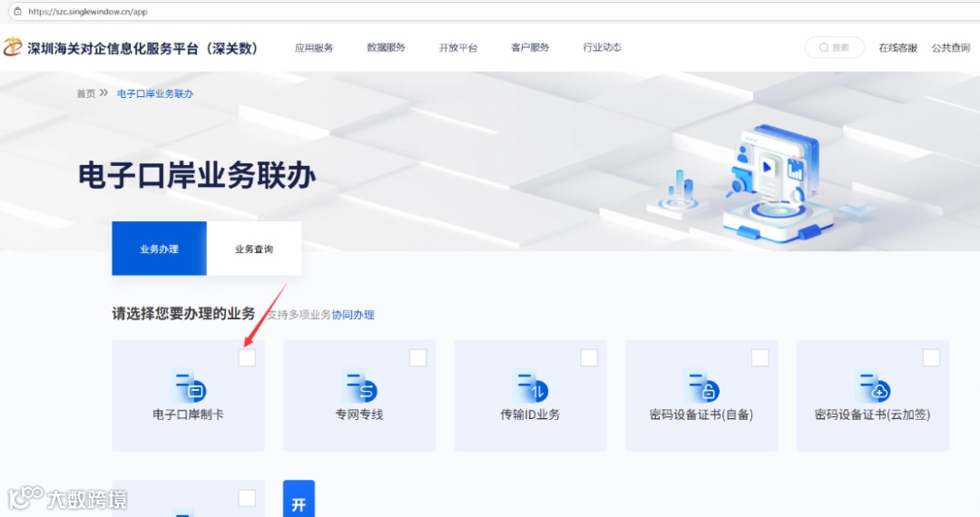980x517 pixels.
Task: Click the browser address bar URL
Action: (88, 11)
